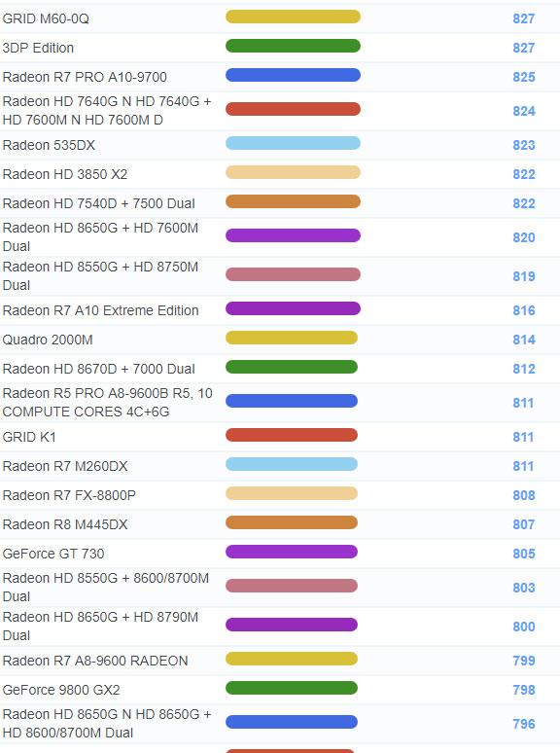Click score 822 for Radeon HD 3850 X2

[523, 174]
